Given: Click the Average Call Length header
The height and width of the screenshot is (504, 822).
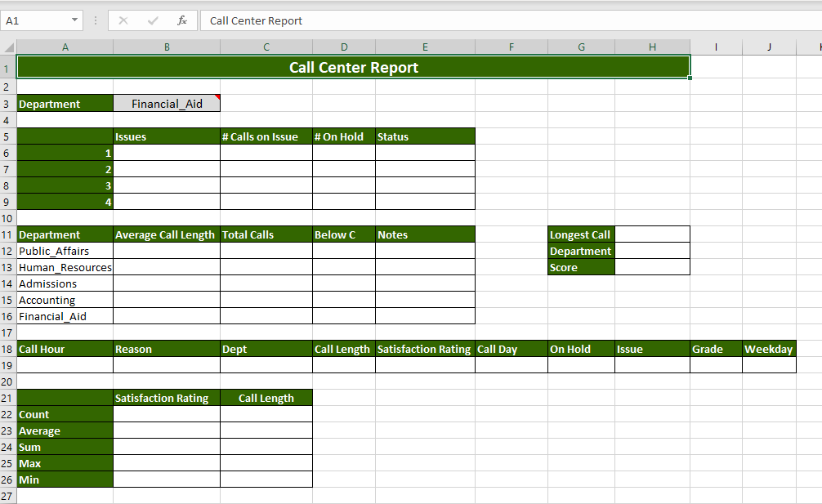Looking at the screenshot, I should 167,234.
